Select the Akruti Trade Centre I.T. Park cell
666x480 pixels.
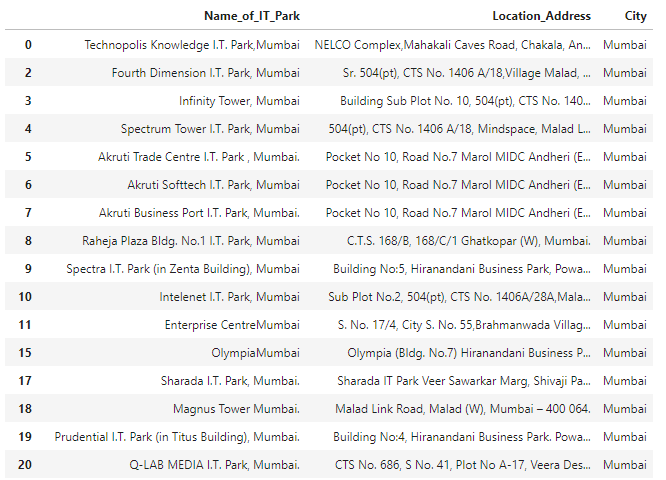coord(199,157)
